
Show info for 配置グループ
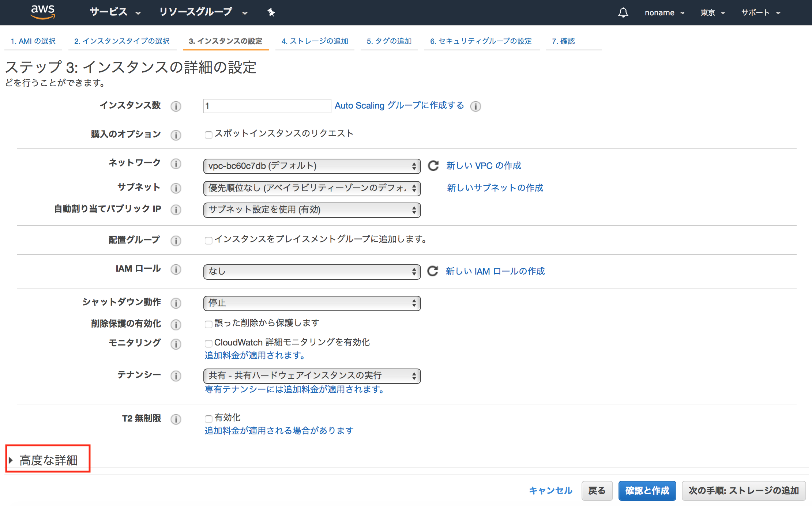pos(176,241)
